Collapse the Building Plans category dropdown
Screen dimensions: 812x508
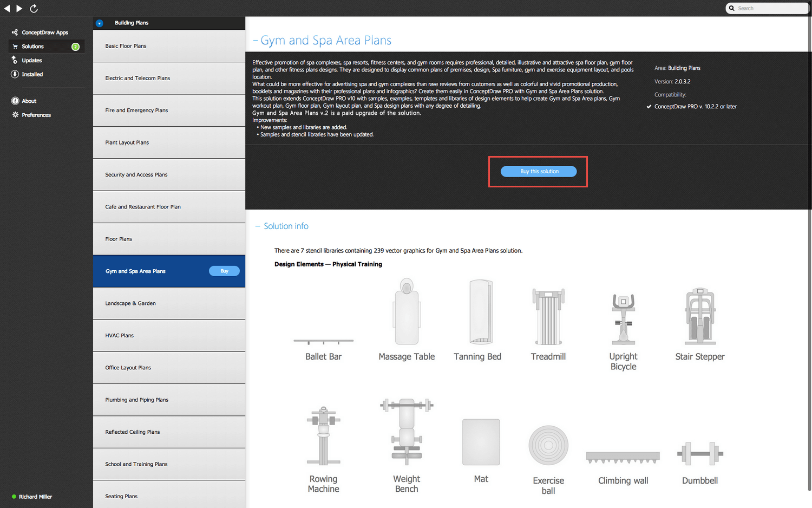(99, 23)
